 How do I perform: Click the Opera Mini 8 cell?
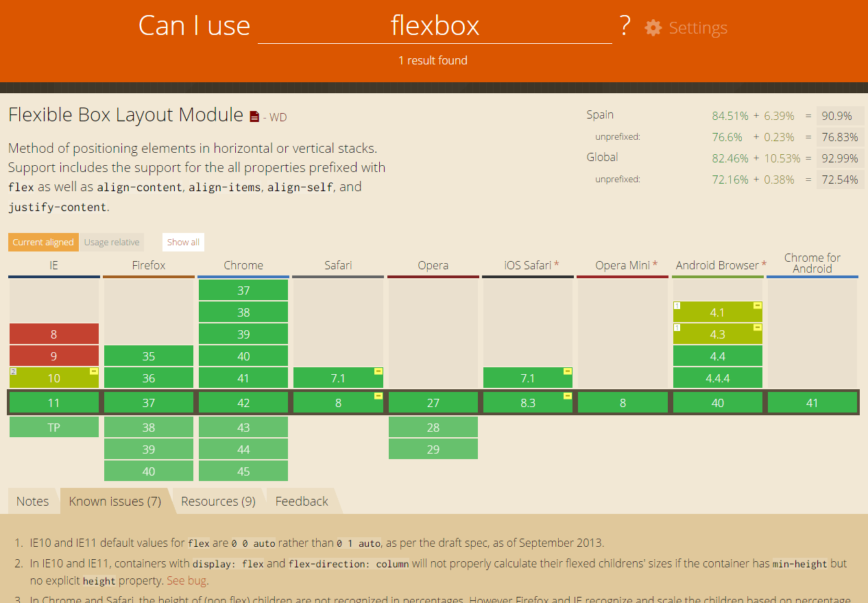(x=623, y=402)
